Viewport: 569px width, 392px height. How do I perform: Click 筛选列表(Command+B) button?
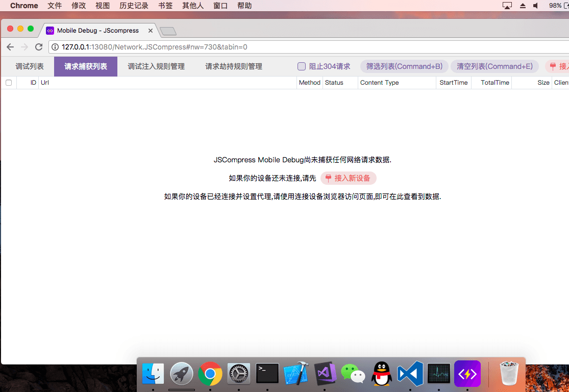[404, 66]
